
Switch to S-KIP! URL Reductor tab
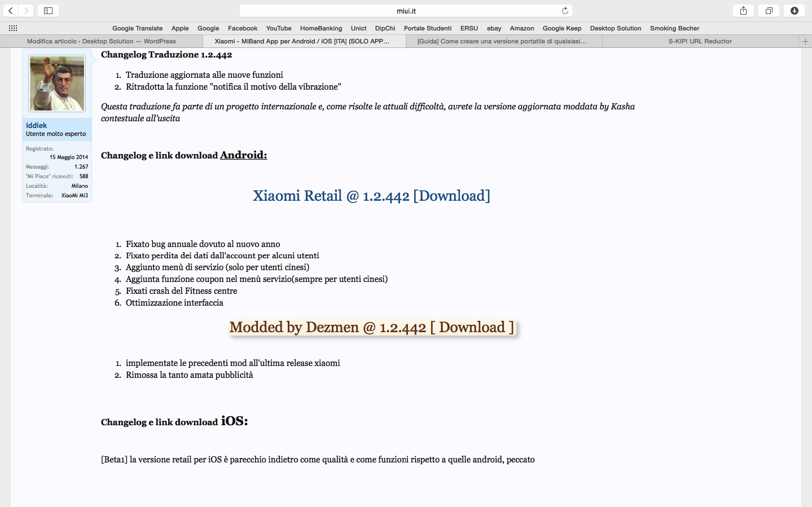click(x=700, y=41)
